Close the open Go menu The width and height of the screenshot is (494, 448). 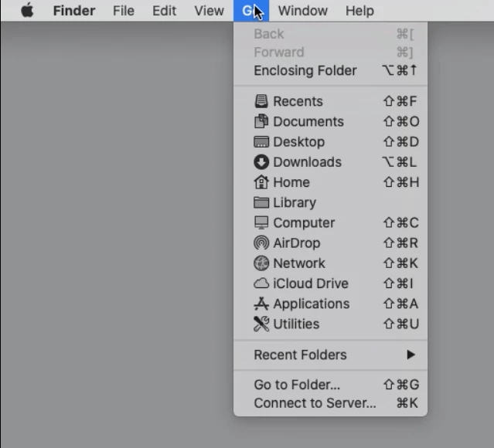251,11
